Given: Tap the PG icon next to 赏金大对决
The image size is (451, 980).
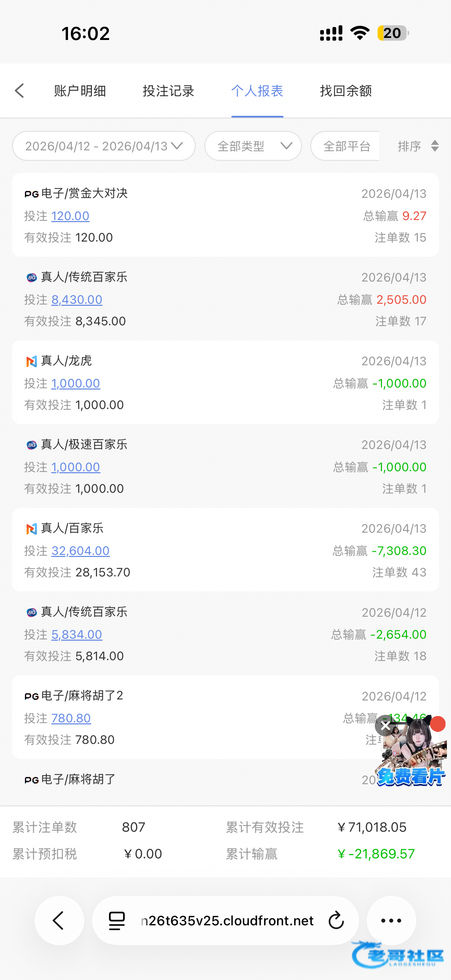Looking at the screenshot, I should tap(31, 194).
